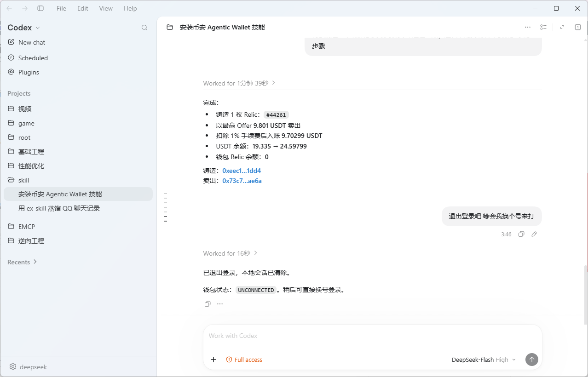Open the EMCP project folder
The width and height of the screenshot is (588, 377).
coord(78,227)
